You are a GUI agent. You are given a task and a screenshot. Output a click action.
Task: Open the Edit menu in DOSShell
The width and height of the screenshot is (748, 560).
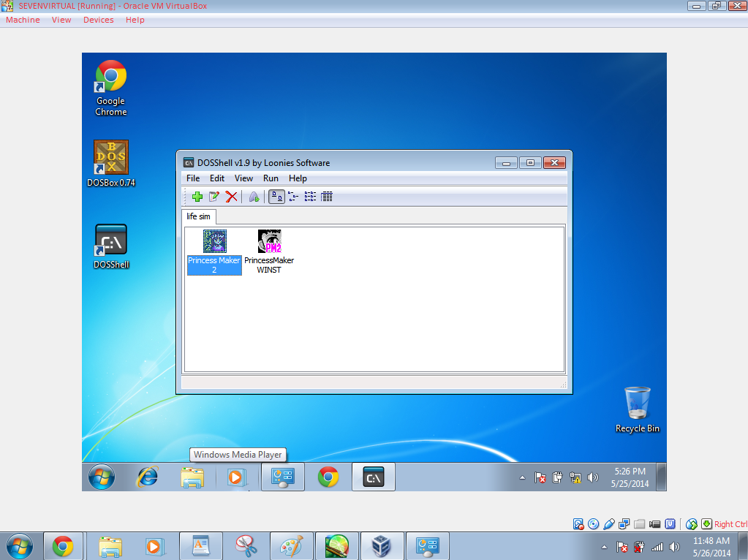tap(217, 178)
